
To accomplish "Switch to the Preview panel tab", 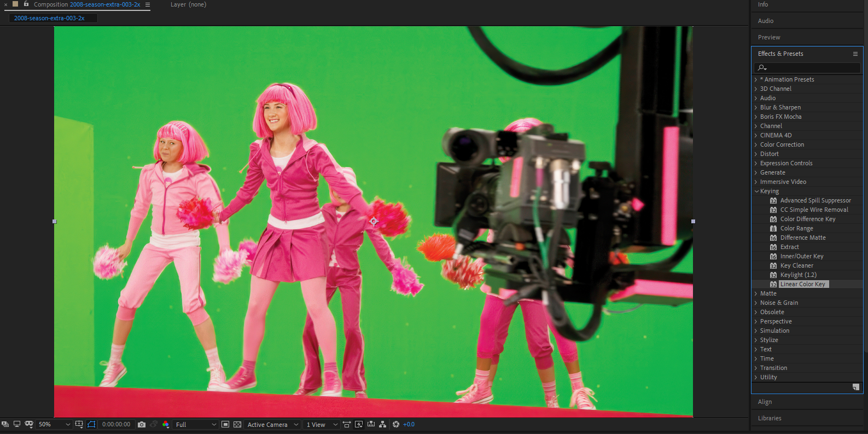I will pyautogui.click(x=769, y=38).
